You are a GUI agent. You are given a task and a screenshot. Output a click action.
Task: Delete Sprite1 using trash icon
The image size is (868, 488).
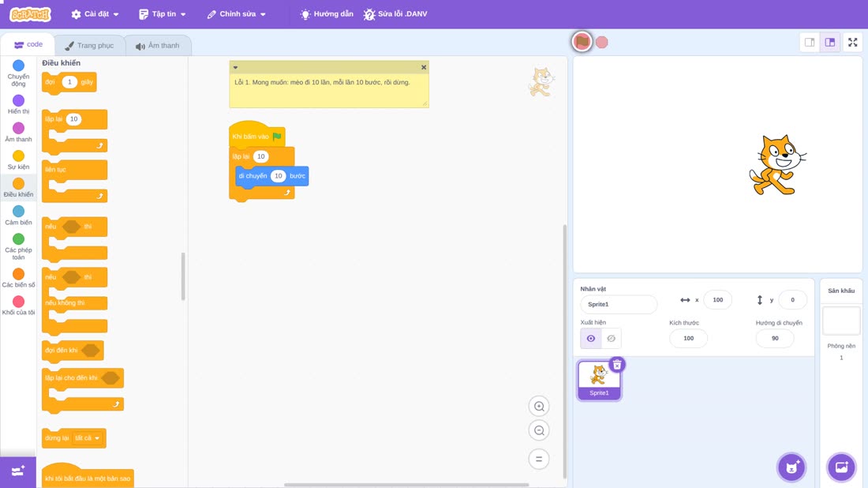click(617, 365)
